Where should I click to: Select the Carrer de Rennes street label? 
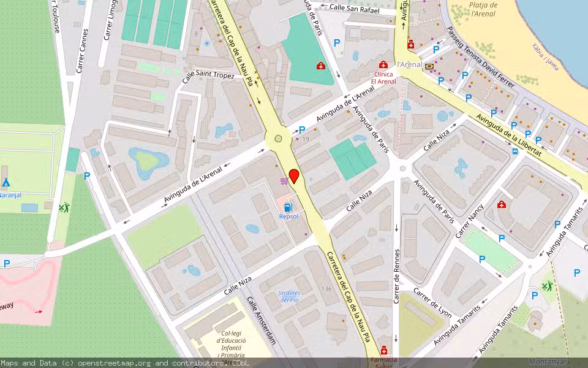397,277
